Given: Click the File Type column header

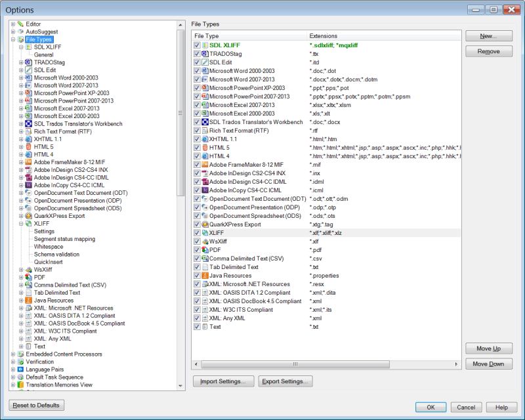Looking at the screenshot, I should (249, 36).
